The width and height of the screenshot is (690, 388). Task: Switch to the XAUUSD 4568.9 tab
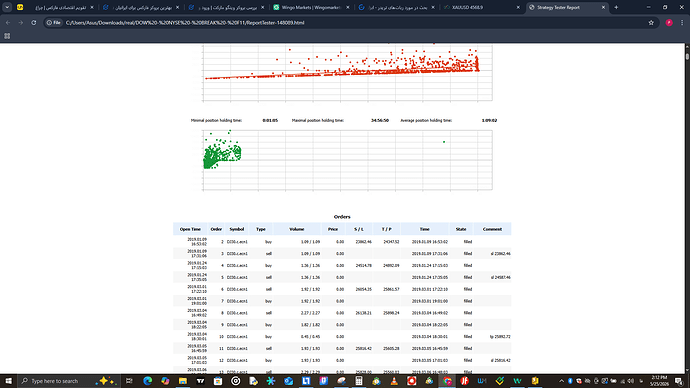pyautogui.click(x=481, y=7)
